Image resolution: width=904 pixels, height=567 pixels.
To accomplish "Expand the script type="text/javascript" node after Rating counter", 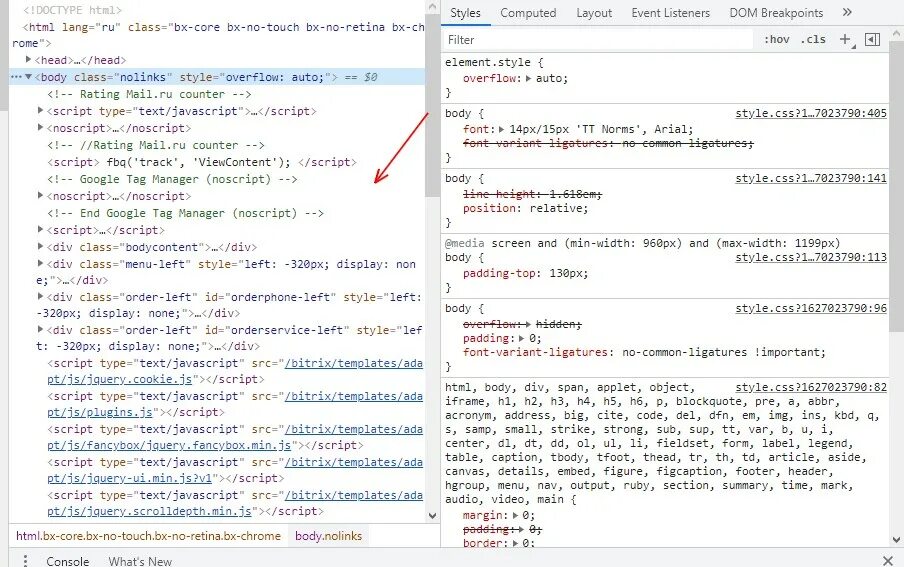I will pyautogui.click(x=40, y=110).
